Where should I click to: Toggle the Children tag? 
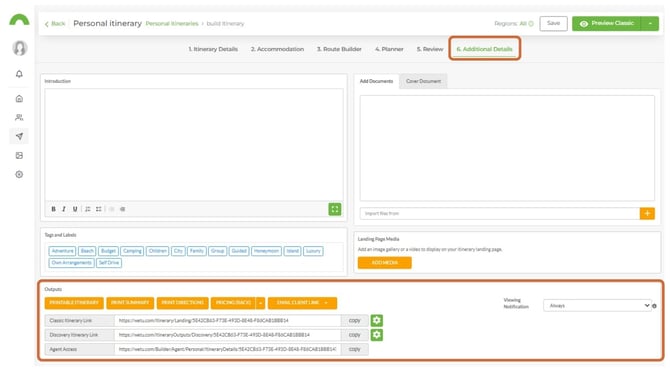pyautogui.click(x=157, y=251)
